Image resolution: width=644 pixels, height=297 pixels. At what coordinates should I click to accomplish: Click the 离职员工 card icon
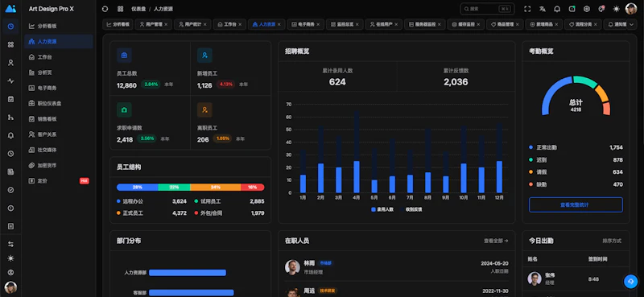[204, 109]
